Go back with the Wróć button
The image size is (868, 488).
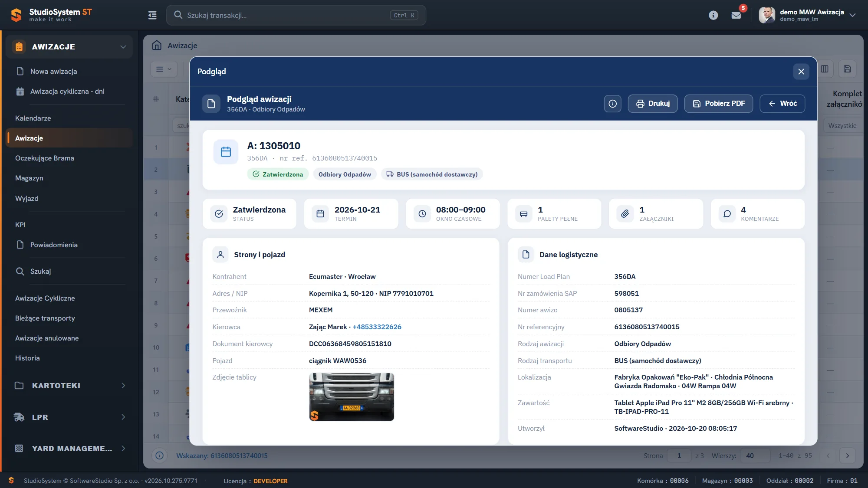(782, 104)
